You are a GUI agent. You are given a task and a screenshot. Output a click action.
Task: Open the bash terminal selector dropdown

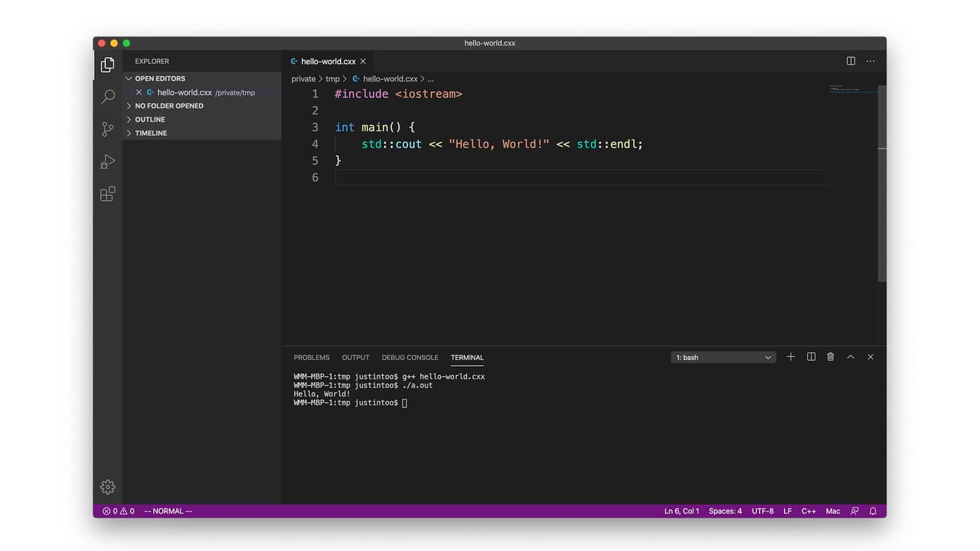click(x=723, y=358)
